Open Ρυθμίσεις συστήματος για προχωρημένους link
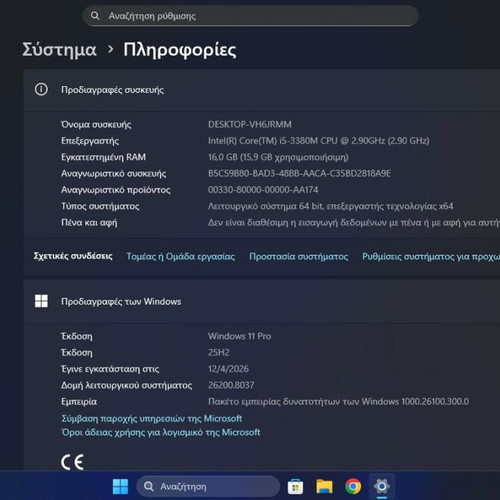Image resolution: width=500 pixels, height=500 pixels. click(x=431, y=256)
